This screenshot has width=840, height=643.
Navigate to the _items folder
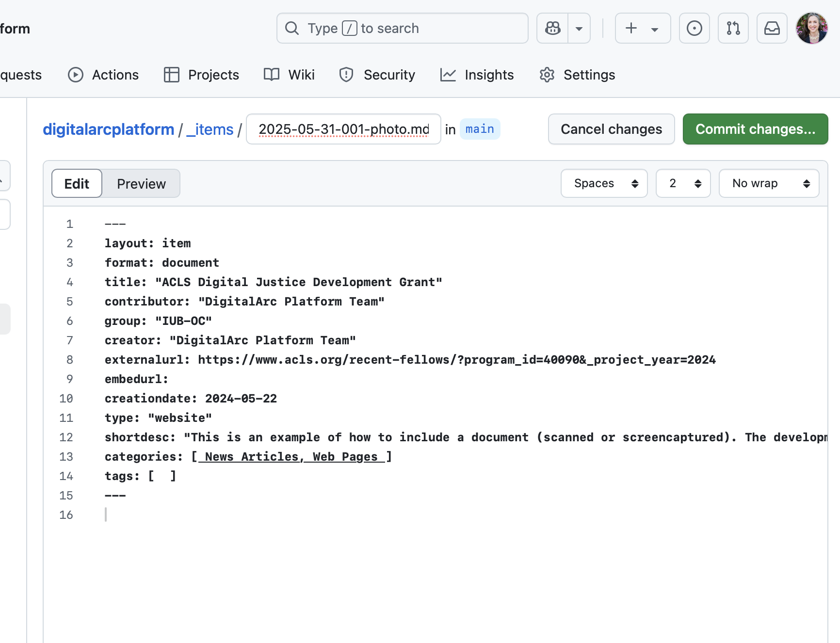tap(210, 129)
